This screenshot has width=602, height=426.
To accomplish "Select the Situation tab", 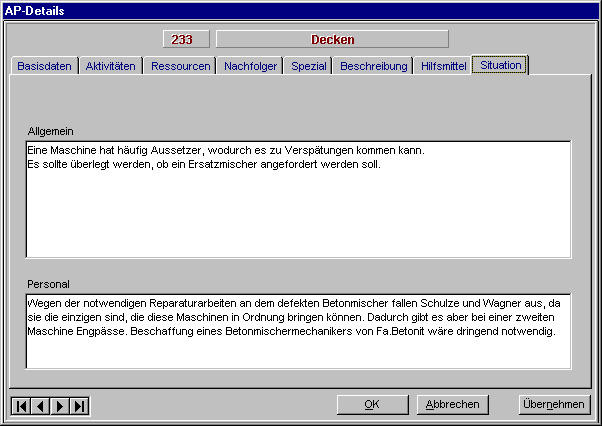I will (x=500, y=65).
